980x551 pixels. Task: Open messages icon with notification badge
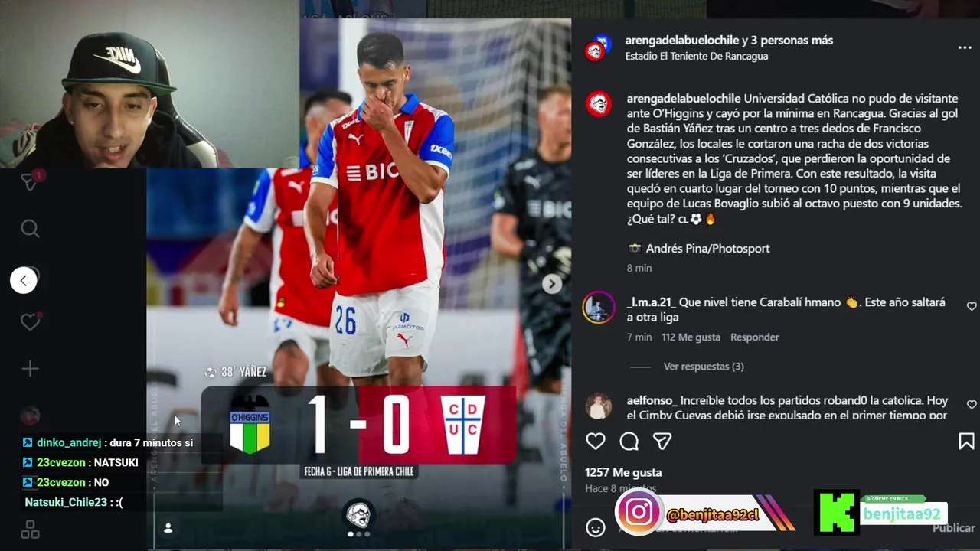click(30, 181)
